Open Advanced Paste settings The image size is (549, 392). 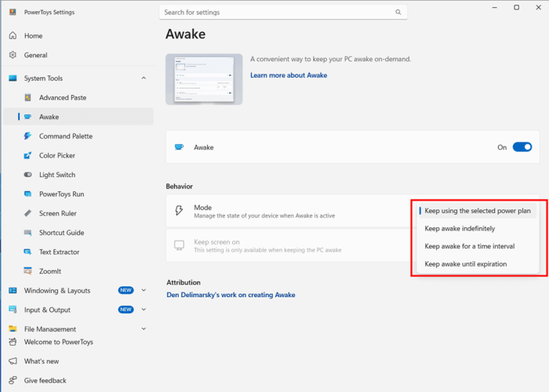(78, 98)
